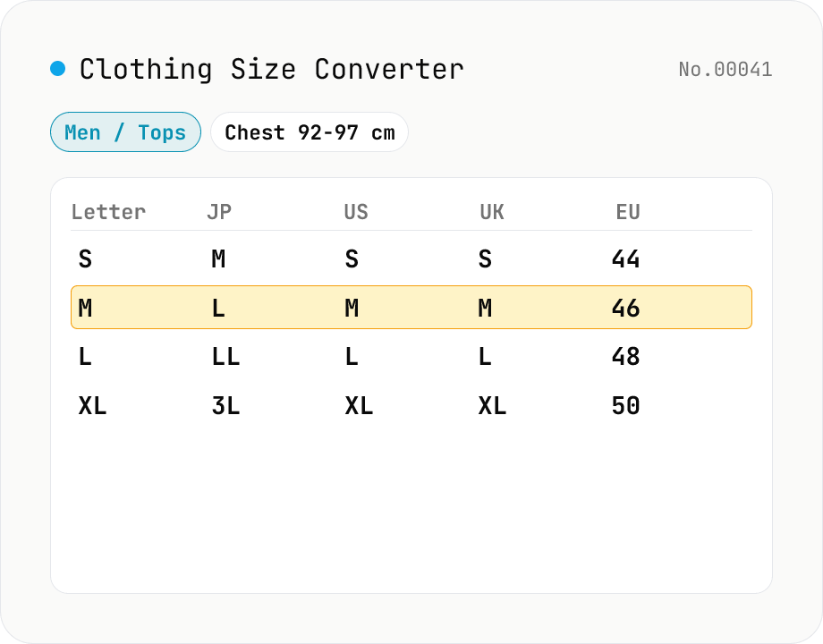This screenshot has height=644, width=823.
Task: Click the US cell XL in the EU 50 row
Action: 359,406
